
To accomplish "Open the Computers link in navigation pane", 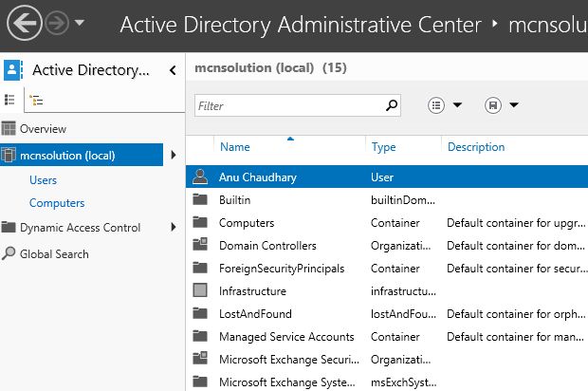I will 57,203.
